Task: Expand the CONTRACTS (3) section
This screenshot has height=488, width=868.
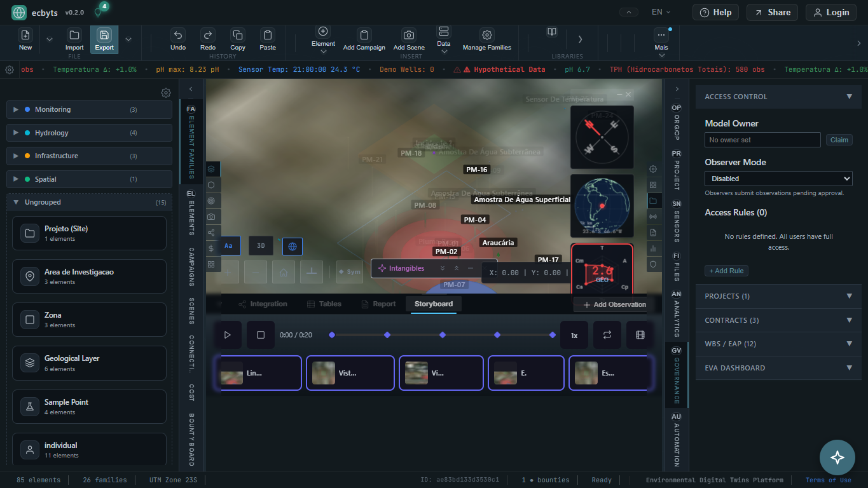Action: click(778, 320)
